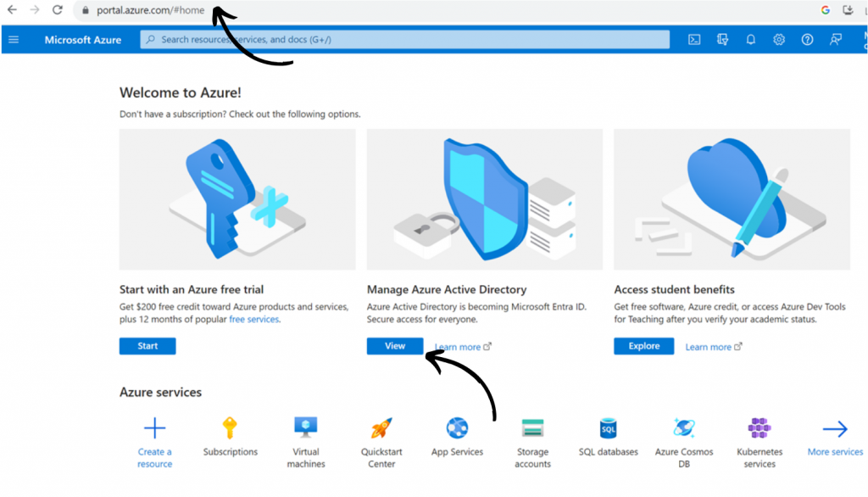
Task: Click the padlock site info icon
Action: coord(86,10)
